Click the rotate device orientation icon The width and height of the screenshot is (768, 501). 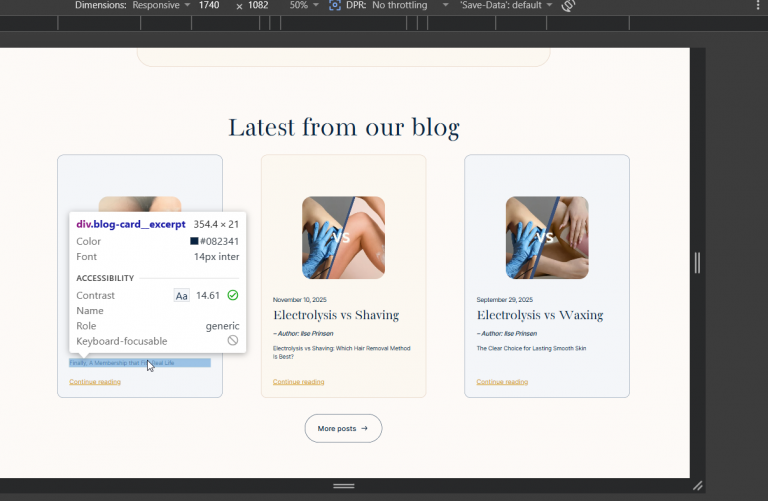568,5
